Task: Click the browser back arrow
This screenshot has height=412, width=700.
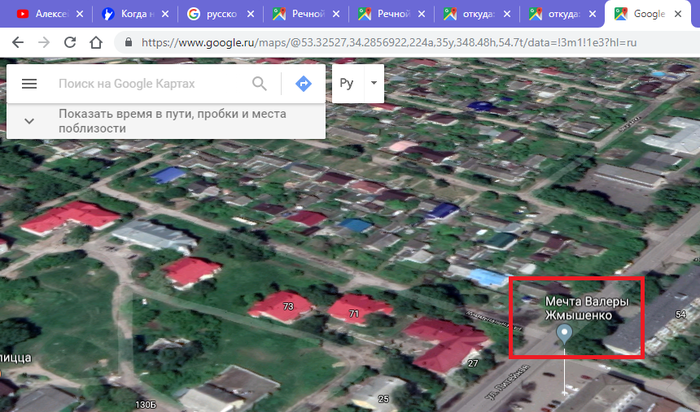Action: tap(16, 44)
